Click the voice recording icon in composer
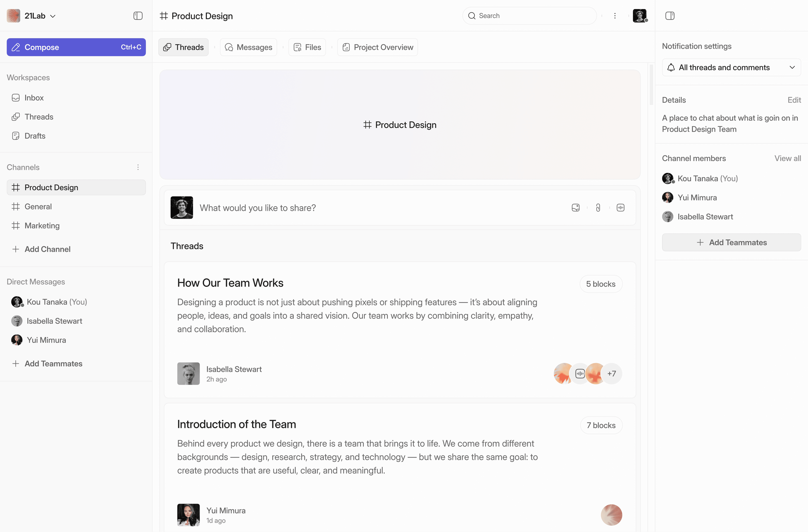 click(620, 208)
